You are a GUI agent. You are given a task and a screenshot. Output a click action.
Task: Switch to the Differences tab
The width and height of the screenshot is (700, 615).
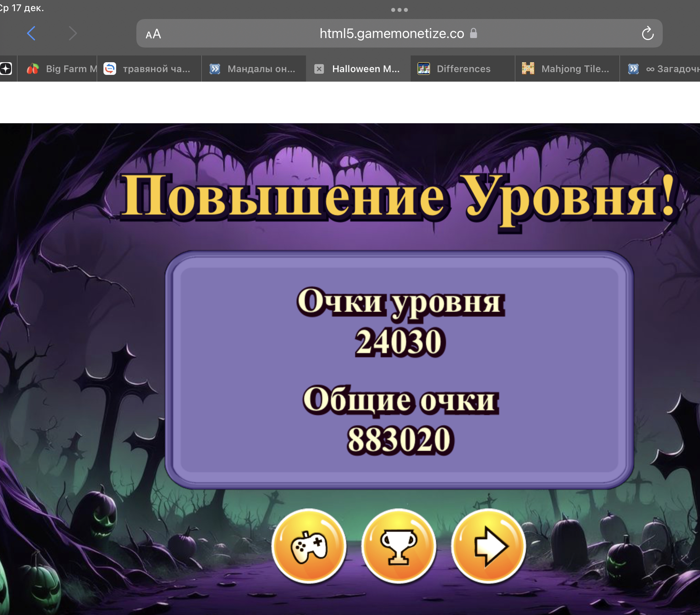(463, 69)
